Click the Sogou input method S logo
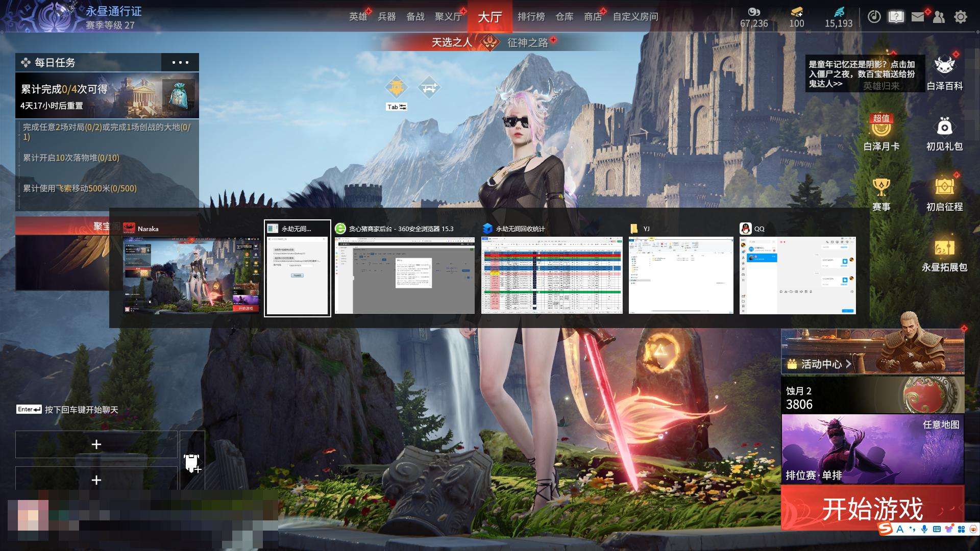 click(886, 529)
